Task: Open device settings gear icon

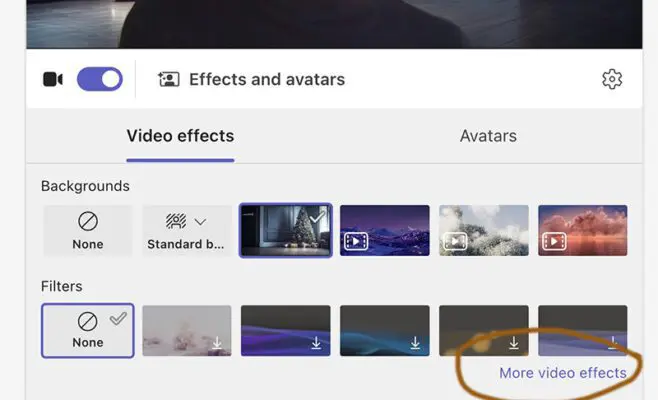Action: [612, 79]
